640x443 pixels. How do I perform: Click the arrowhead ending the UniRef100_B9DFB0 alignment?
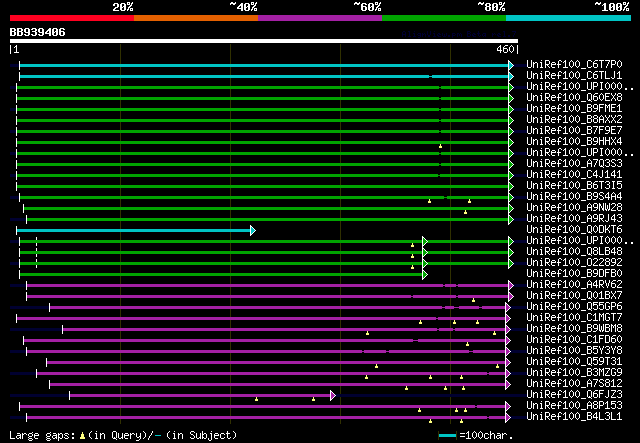[x=425, y=274]
